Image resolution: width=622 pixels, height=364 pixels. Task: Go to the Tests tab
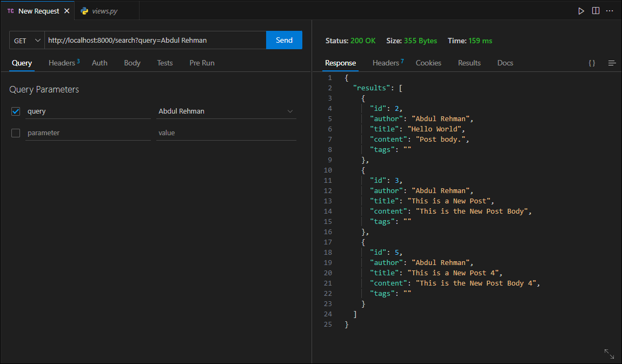[x=164, y=63]
